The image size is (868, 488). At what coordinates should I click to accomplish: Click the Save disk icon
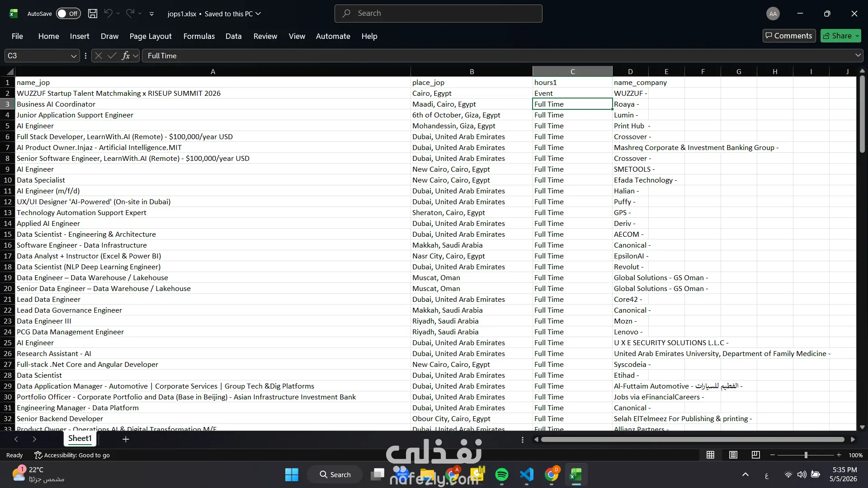tap(93, 14)
